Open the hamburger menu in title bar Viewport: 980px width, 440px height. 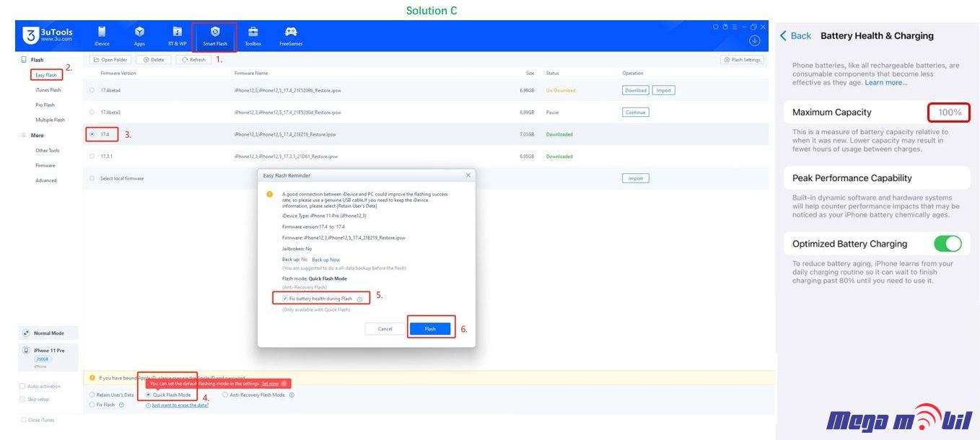coord(734,27)
